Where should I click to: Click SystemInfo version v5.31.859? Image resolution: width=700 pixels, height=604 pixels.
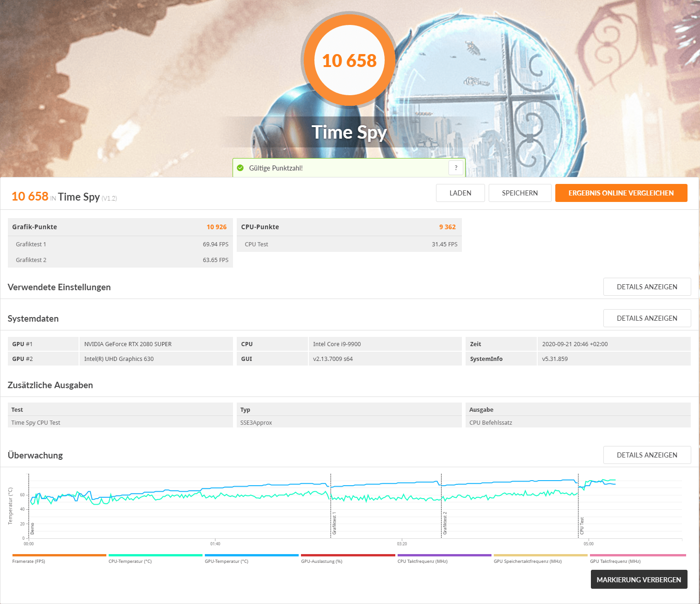pyautogui.click(x=555, y=359)
